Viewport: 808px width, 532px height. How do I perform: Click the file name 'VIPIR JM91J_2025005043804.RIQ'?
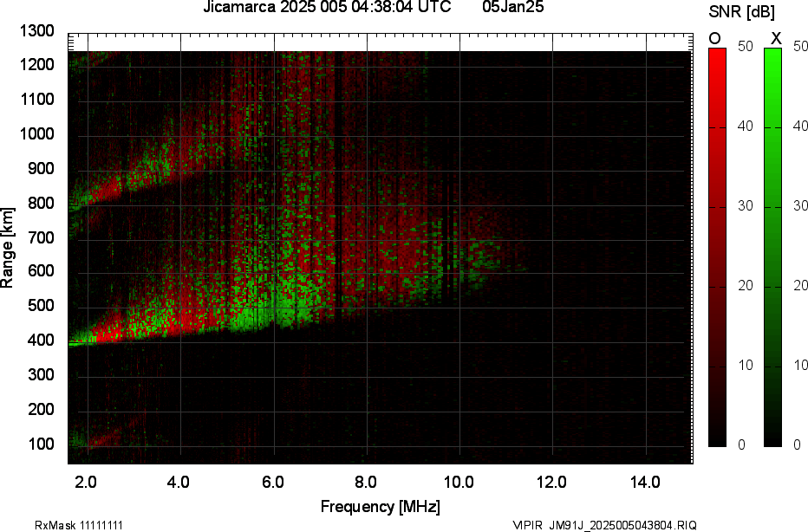click(x=605, y=525)
